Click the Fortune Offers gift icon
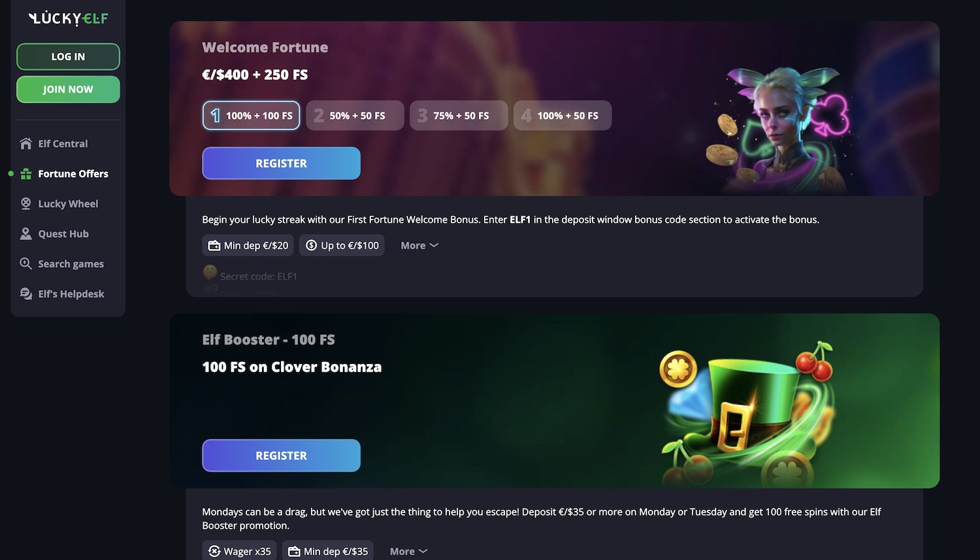 [x=25, y=173]
